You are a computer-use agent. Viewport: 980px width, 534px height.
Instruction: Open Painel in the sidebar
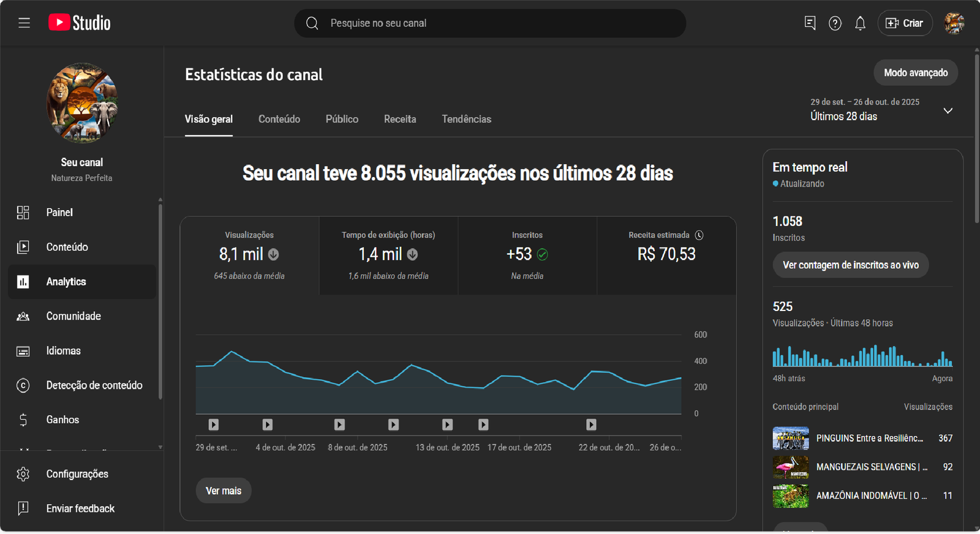pos(82,212)
